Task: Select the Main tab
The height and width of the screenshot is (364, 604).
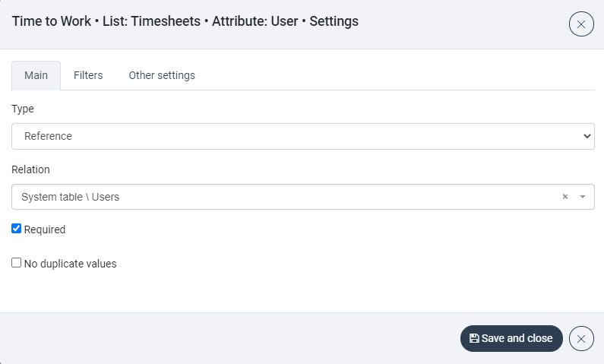Action: 36,75
